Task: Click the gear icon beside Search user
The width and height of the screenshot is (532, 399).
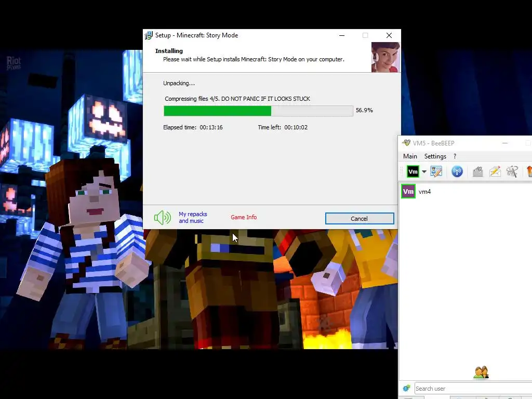Action: 406,388
